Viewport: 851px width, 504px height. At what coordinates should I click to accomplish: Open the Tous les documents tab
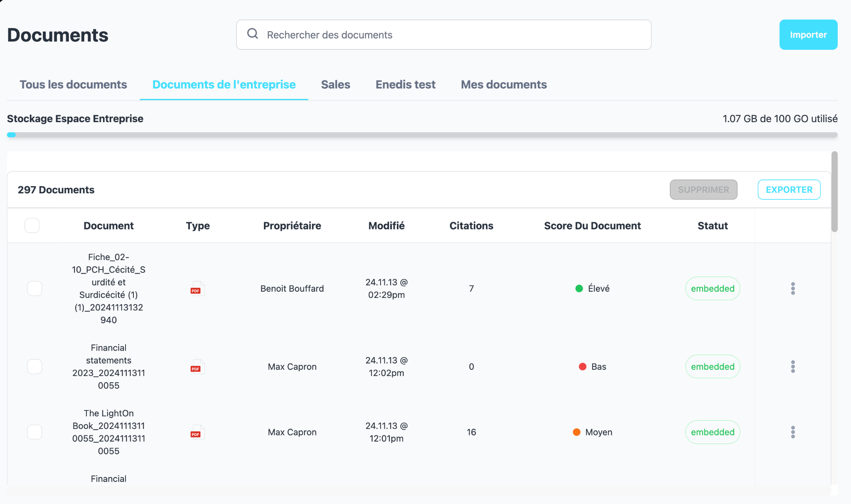[x=73, y=84]
